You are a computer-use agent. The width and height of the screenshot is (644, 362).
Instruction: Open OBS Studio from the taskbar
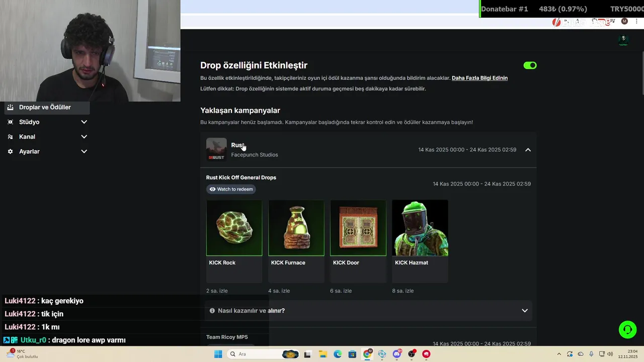[412, 354]
